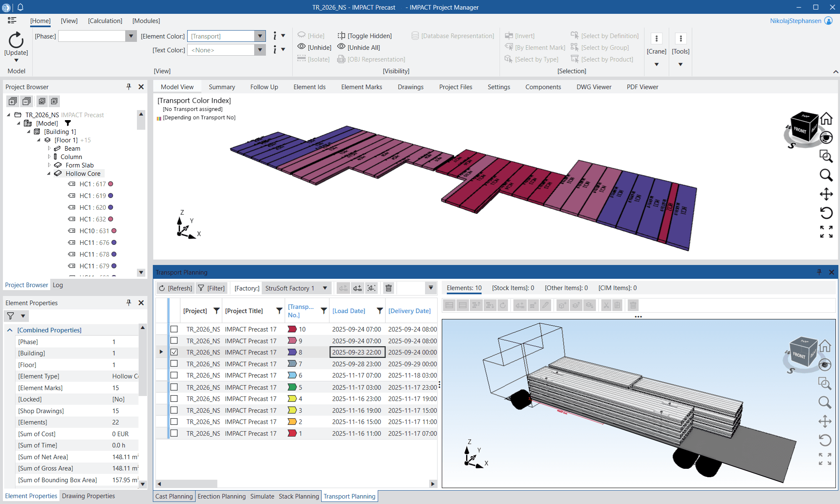Click the delete trash icon in Transport Planning toolbar
The width and height of the screenshot is (840, 504).
pos(389,288)
